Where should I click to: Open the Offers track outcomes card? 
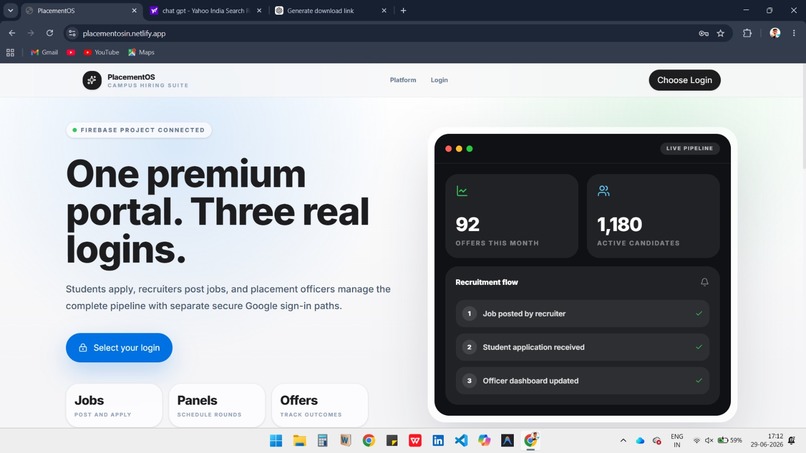(x=319, y=405)
